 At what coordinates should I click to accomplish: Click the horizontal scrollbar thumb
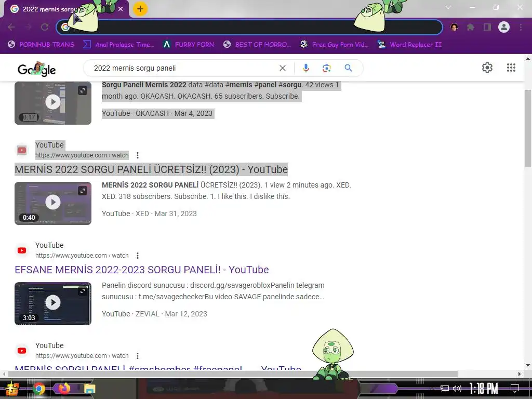pos(233,374)
